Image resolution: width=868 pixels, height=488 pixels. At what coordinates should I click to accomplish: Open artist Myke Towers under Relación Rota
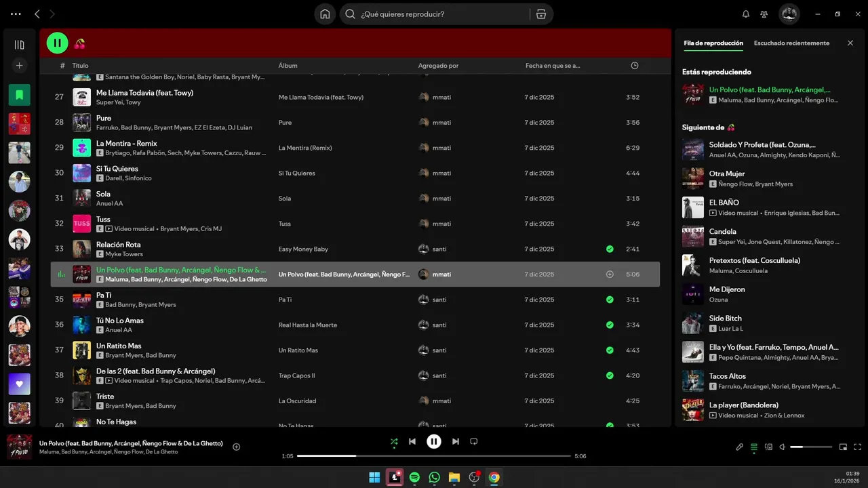124,254
